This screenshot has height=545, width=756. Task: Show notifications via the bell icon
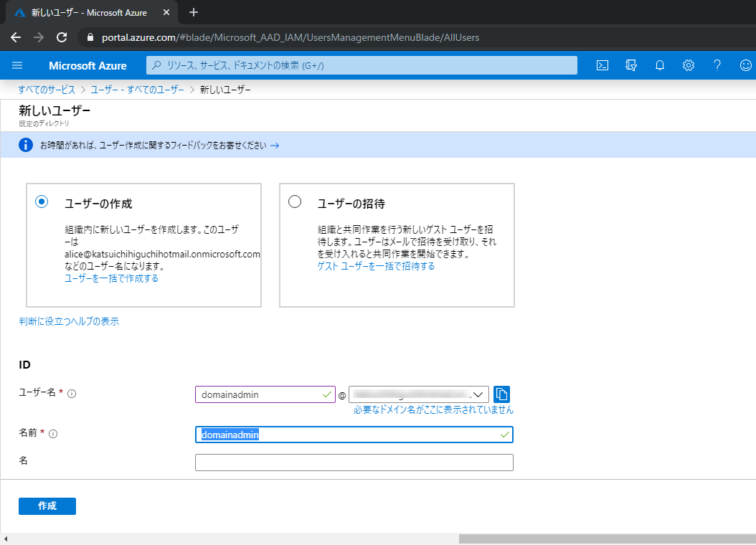tap(660, 65)
